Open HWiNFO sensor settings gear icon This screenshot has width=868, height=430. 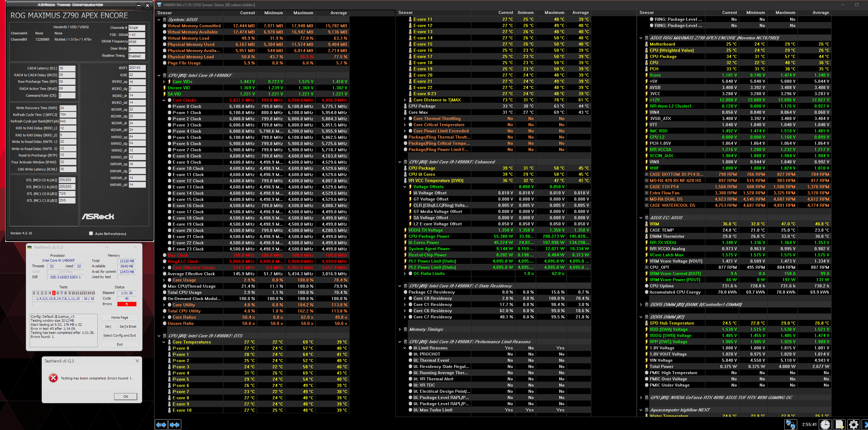coord(853,425)
